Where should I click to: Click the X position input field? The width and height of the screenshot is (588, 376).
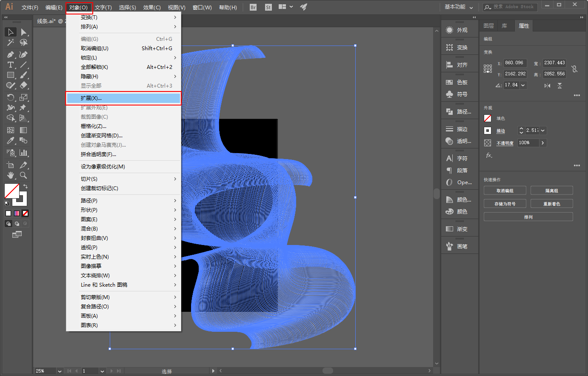[x=515, y=63]
